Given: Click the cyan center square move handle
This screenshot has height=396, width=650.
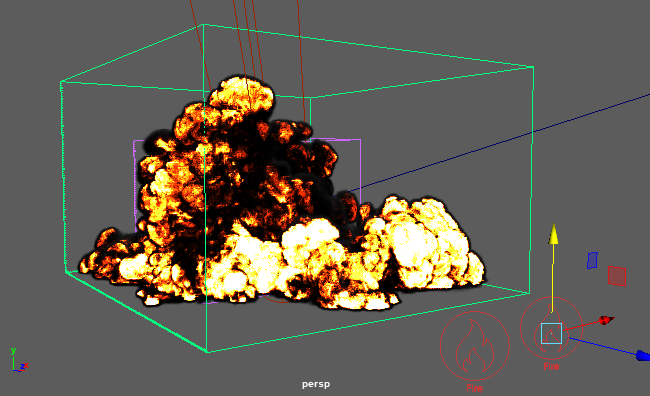Looking at the screenshot, I should (551, 333).
